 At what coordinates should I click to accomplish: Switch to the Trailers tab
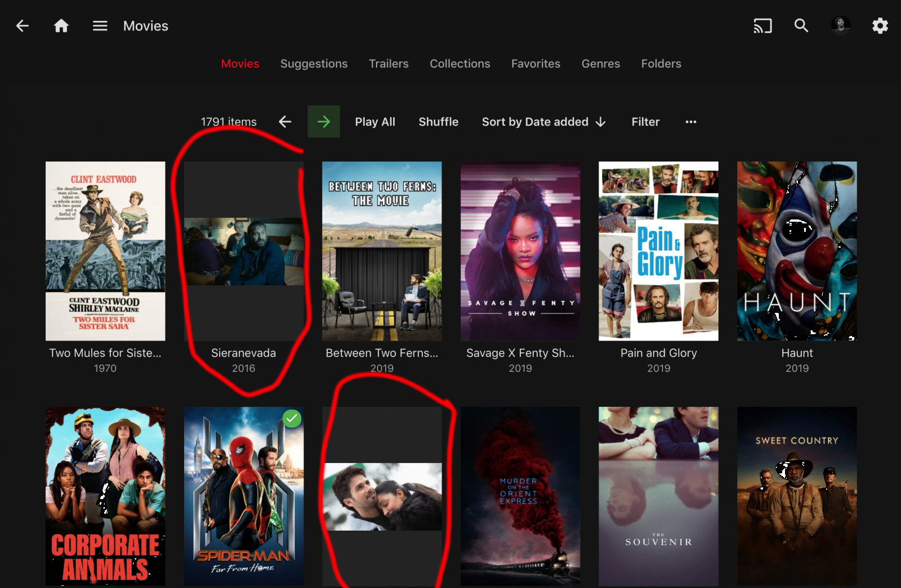click(x=389, y=64)
